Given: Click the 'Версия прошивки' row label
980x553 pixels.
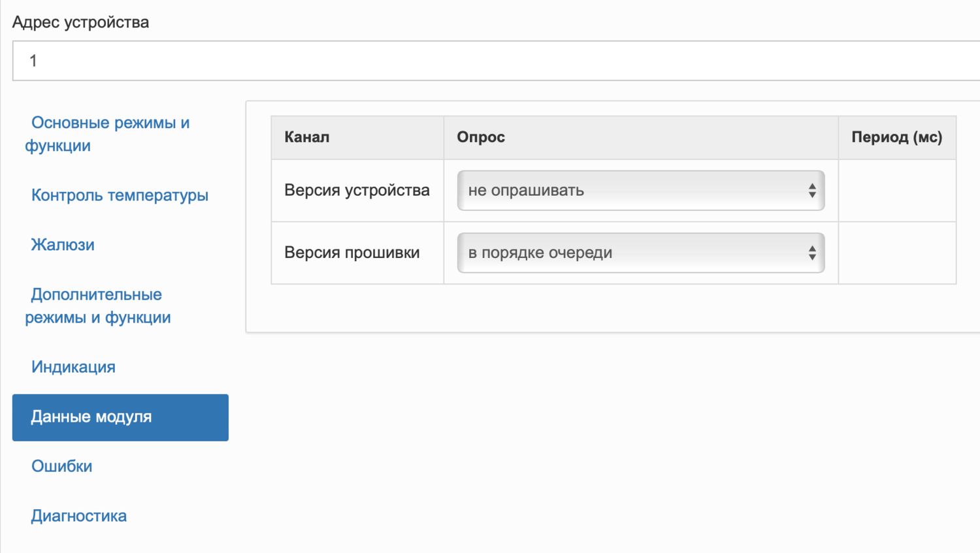Looking at the screenshot, I should (x=352, y=253).
